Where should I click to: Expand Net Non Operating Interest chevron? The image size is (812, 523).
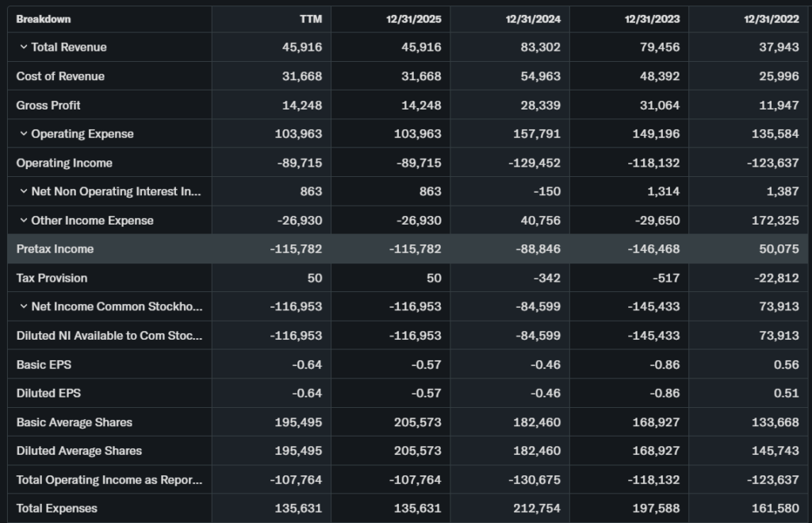(24, 192)
